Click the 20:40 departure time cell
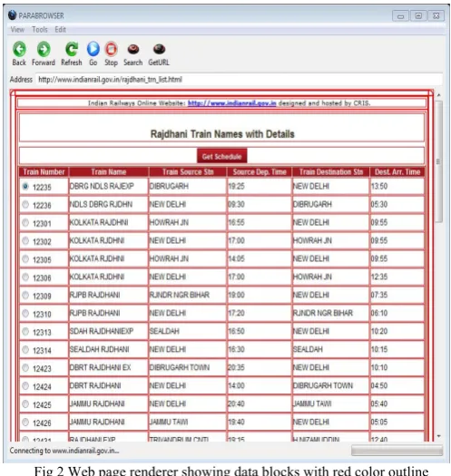Image resolution: width=451 pixels, height=476 pixels. 260,403
